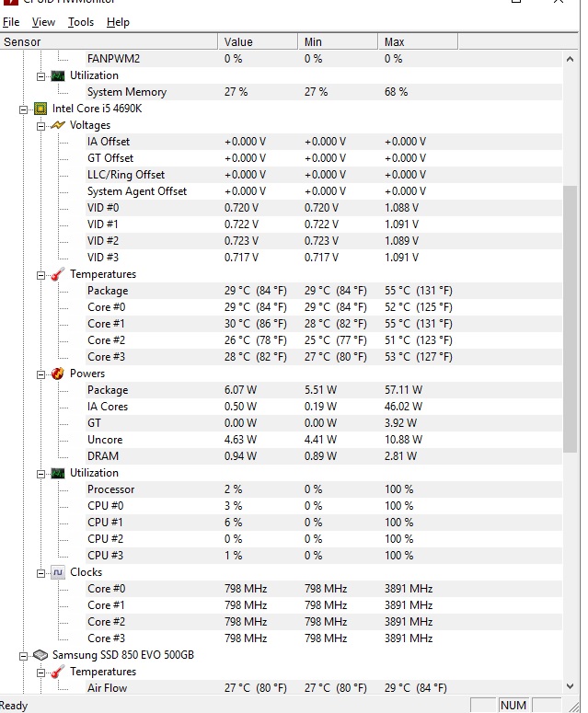The height and width of the screenshot is (713, 588).
Task: Open the View menu
Action: (43, 21)
